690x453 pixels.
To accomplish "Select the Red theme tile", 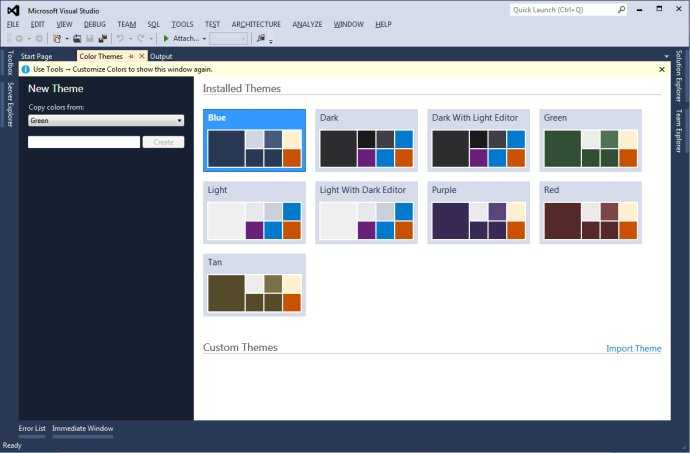I will point(591,213).
